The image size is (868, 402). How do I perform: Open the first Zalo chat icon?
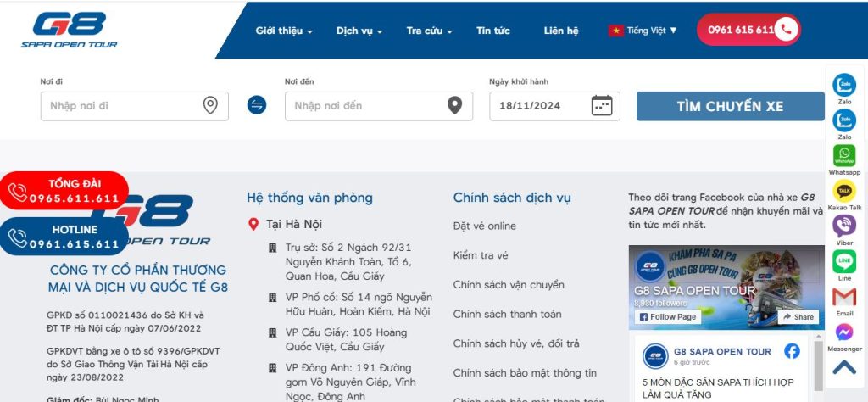coord(844,86)
